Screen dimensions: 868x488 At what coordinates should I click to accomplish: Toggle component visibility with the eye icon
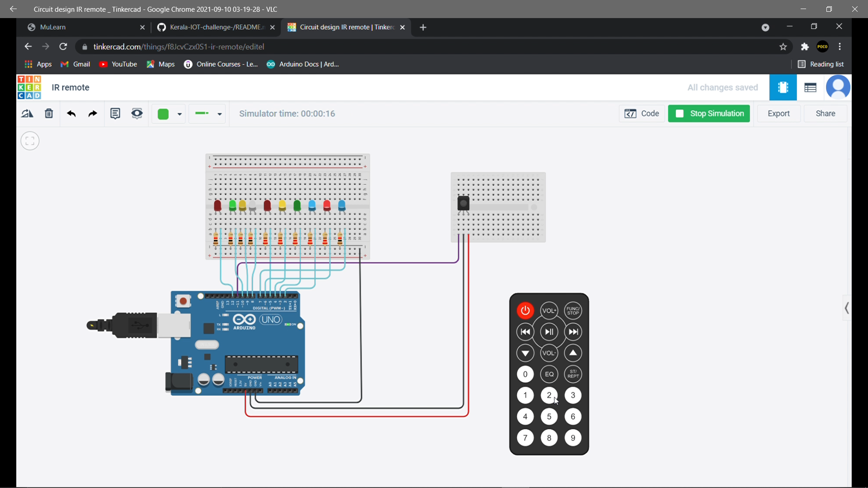[x=137, y=113]
